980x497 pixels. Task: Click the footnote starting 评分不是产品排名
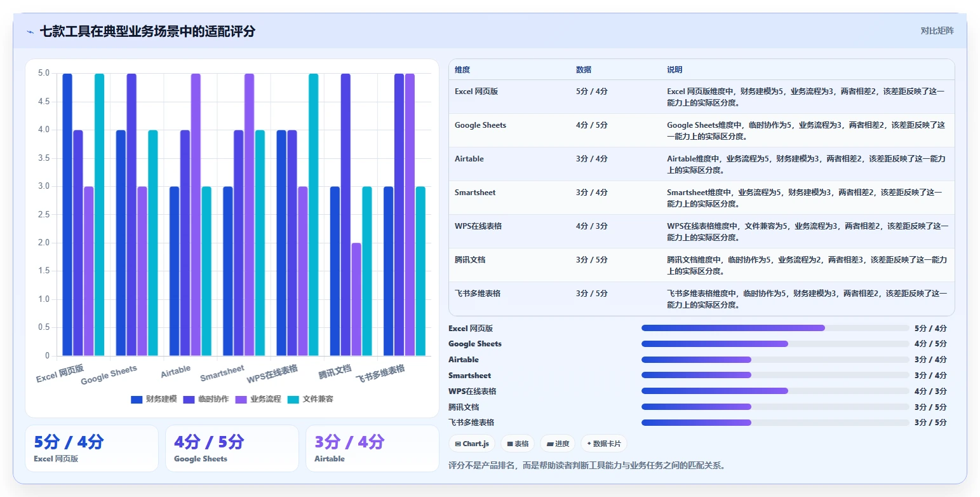[x=587, y=465]
